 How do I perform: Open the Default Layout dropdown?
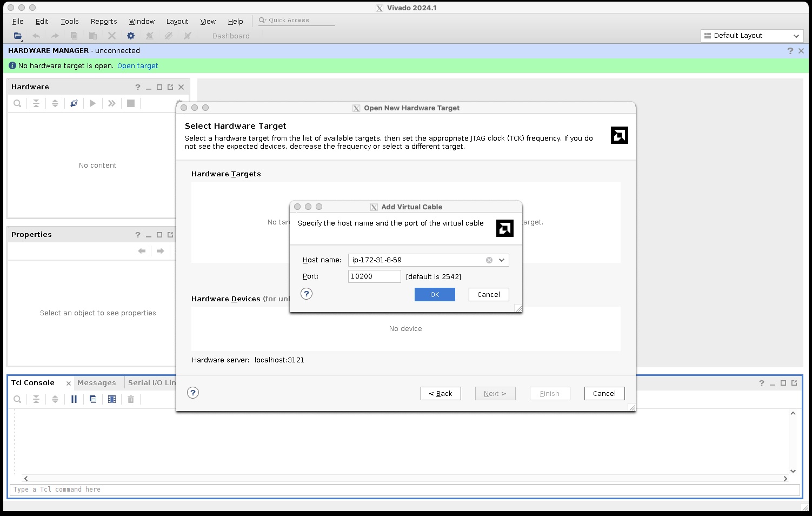point(751,36)
